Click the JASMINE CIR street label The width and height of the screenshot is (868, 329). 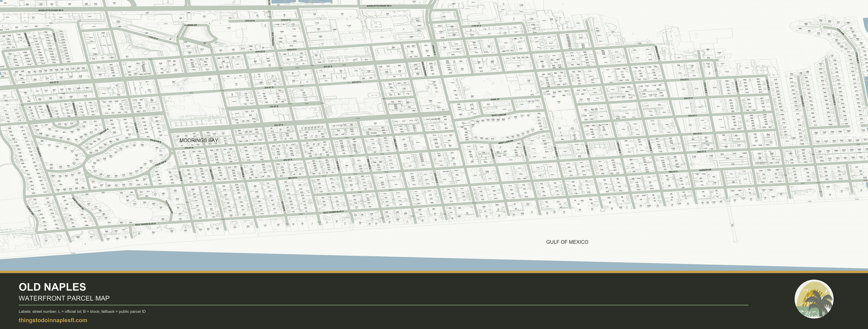190,25
